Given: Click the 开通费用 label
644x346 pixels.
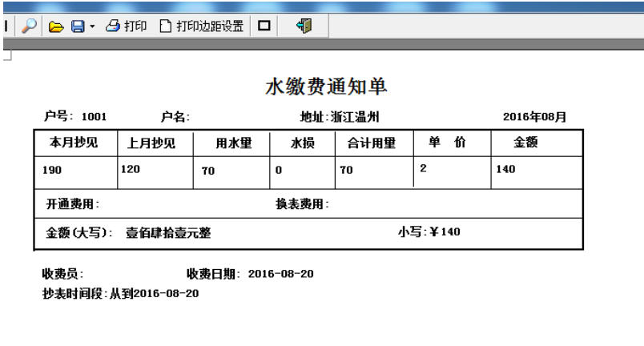Looking at the screenshot, I should 73,204.
